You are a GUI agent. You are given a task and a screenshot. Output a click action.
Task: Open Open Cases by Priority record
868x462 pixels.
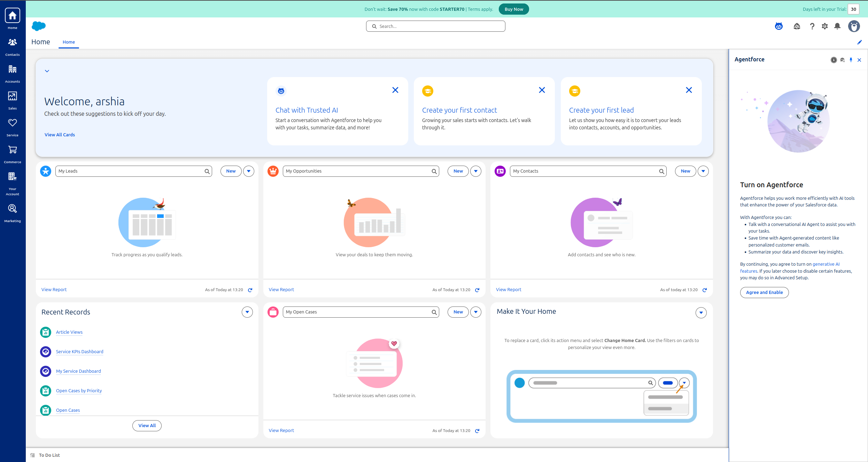click(x=79, y=391)
